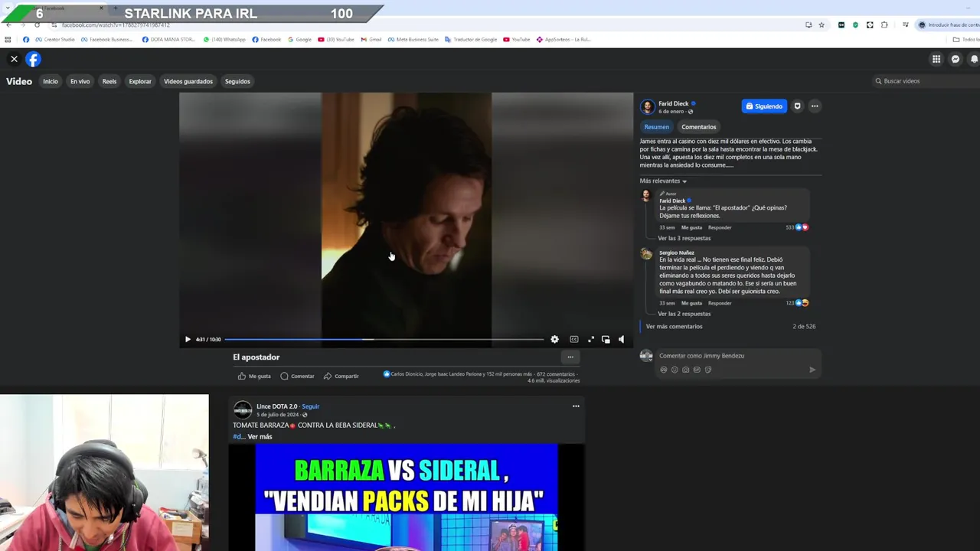Screen dimensions: 980x551
Task: Open the 672 comentarios count
Action: coord(555,374)
